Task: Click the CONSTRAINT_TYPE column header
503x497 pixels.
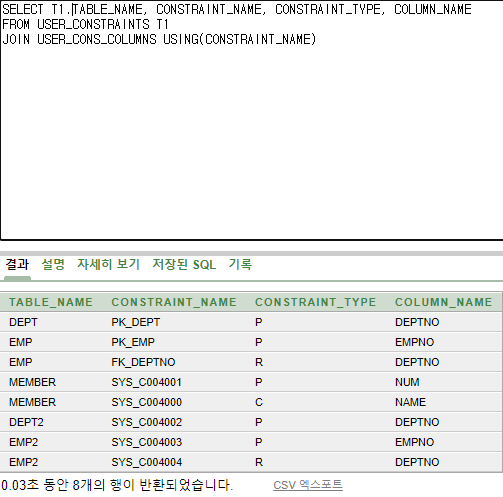Action: point(316,302)
